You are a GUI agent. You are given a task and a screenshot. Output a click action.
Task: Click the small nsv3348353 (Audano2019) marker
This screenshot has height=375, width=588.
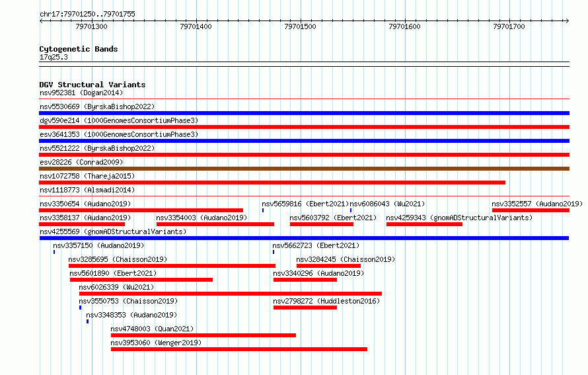pos(87,321)
